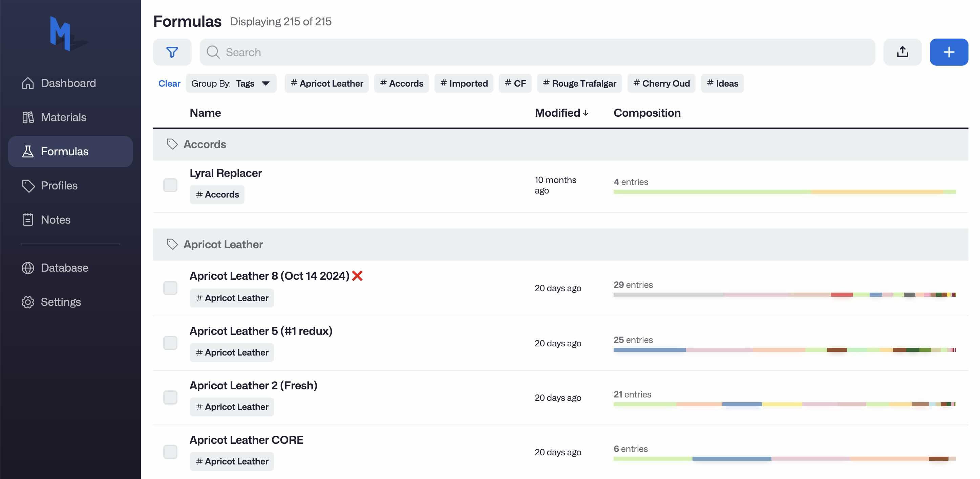
Task: Tick the Apricot Leather 2 (Fresh) checkbox
Action: click(170, 397)
